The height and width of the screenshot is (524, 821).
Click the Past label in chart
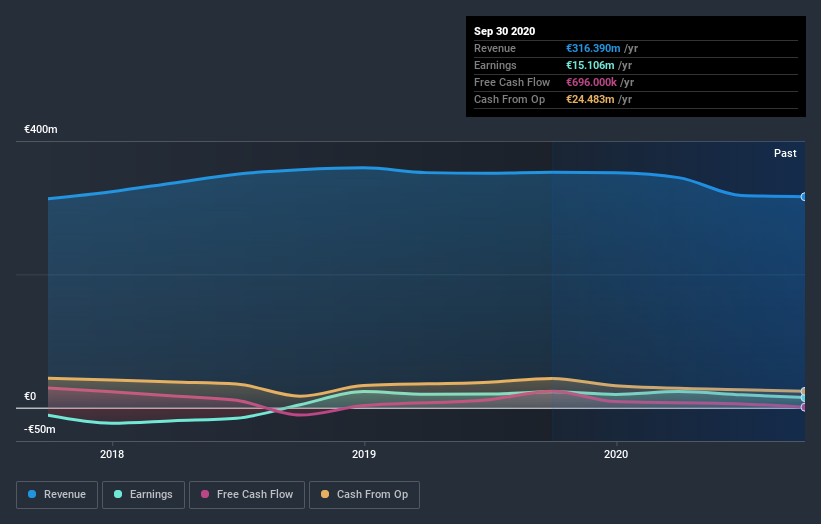click(x=785, y=153)
